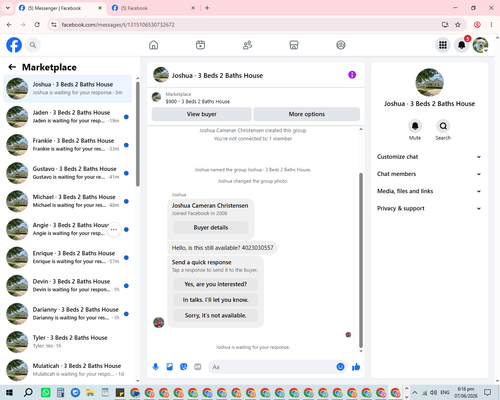Open the account profile picture menu
This screenshot has height=400, width=500.
pos(480,45)
